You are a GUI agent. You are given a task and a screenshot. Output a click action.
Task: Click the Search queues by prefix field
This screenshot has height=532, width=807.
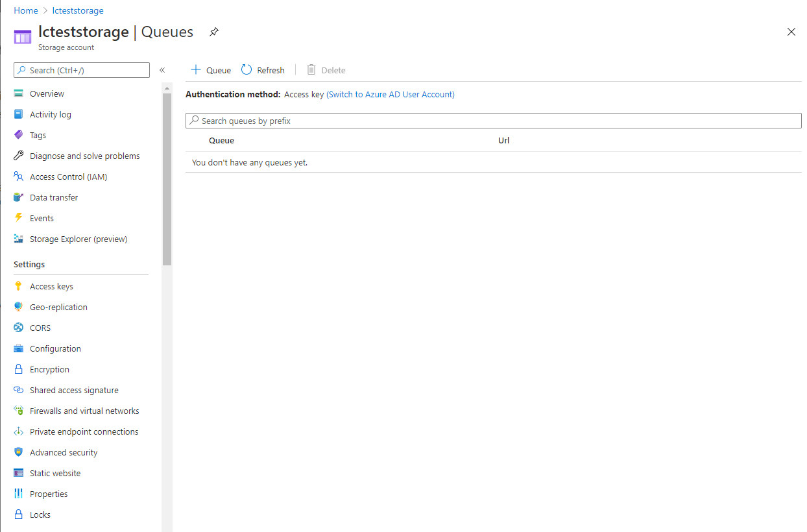pyautogui.click(x=493, y=121)
